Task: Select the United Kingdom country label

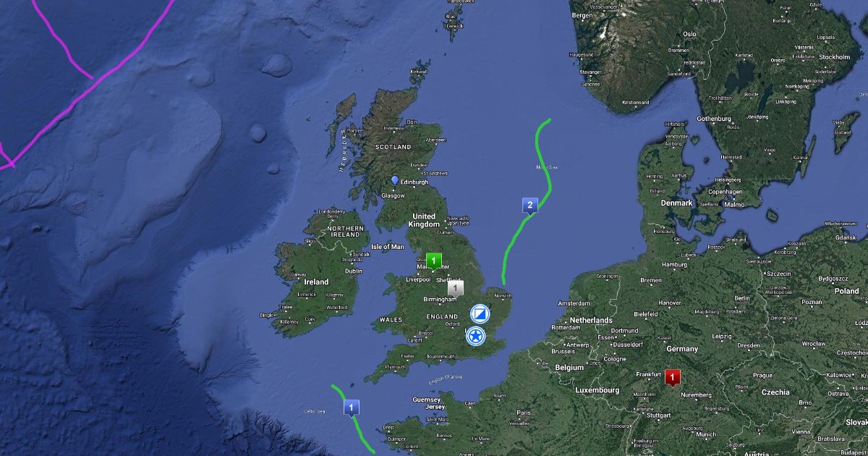Action: click(424, 220)
